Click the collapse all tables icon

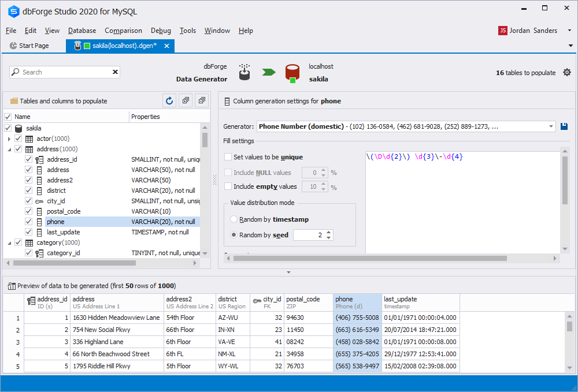pos(202,100)
